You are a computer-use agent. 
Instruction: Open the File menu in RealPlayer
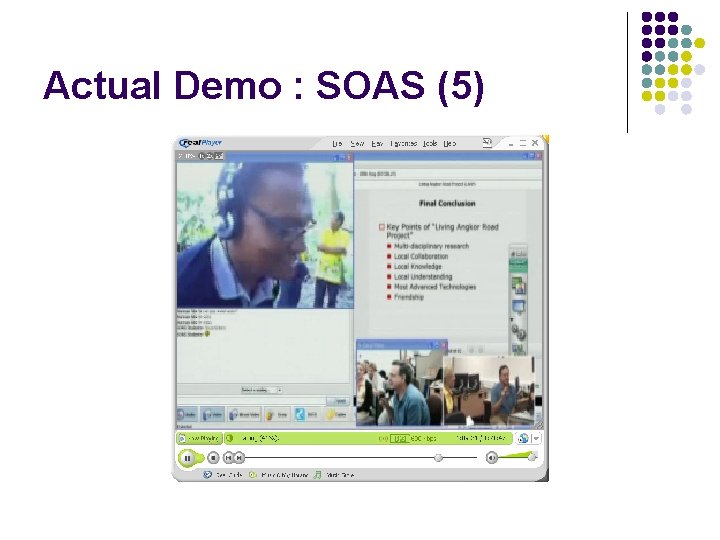point(338,144)
